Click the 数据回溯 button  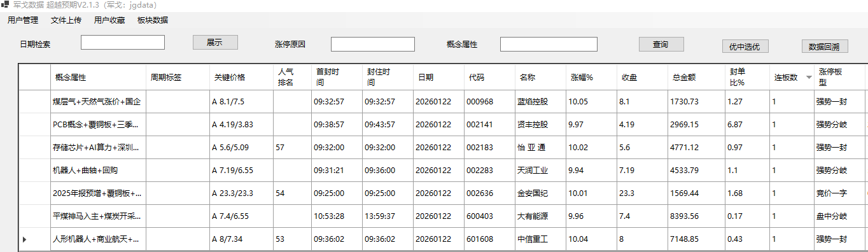[825, 46]
